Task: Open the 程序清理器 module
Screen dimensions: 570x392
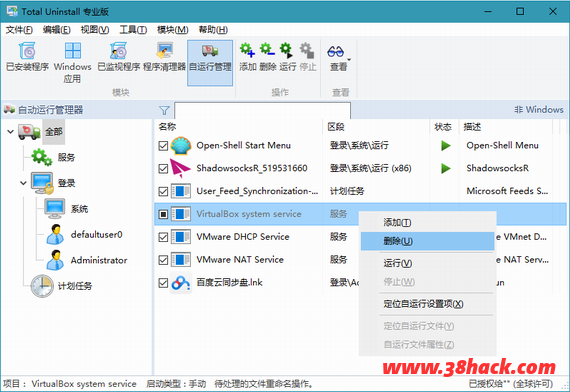Action: tap(164, 57)
